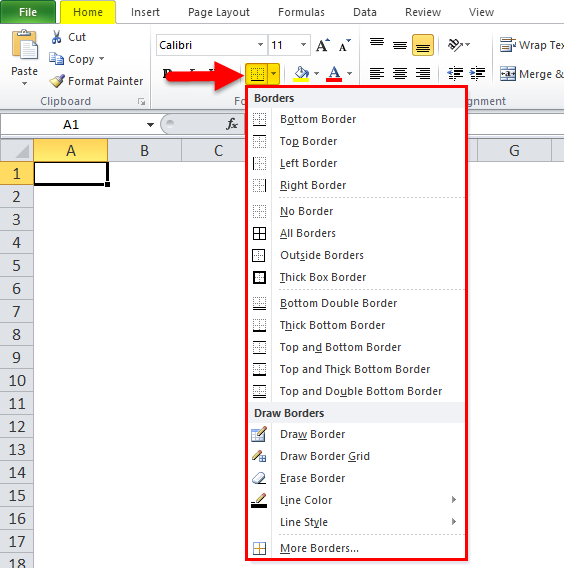Apply Thick Box Border

357,277
